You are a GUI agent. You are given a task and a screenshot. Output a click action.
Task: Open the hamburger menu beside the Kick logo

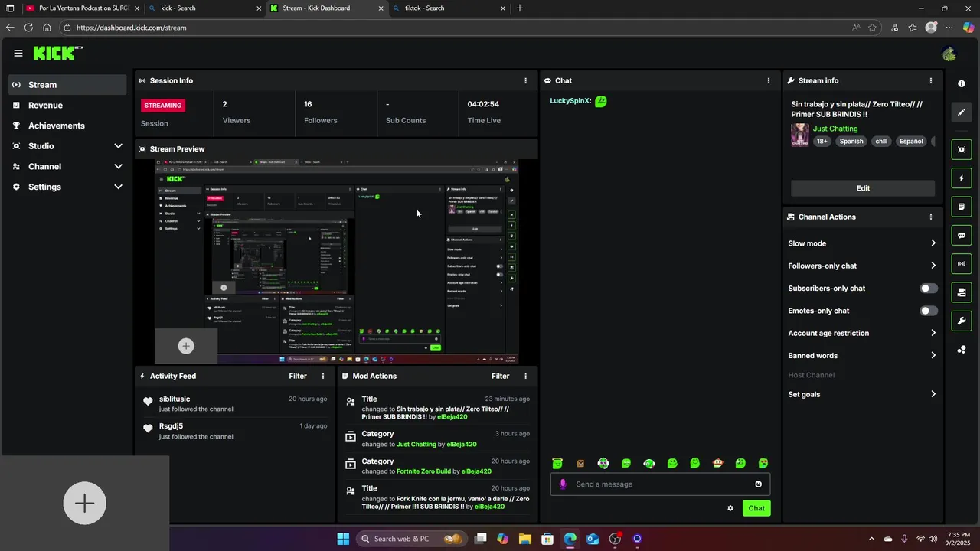tap(18, 54)
